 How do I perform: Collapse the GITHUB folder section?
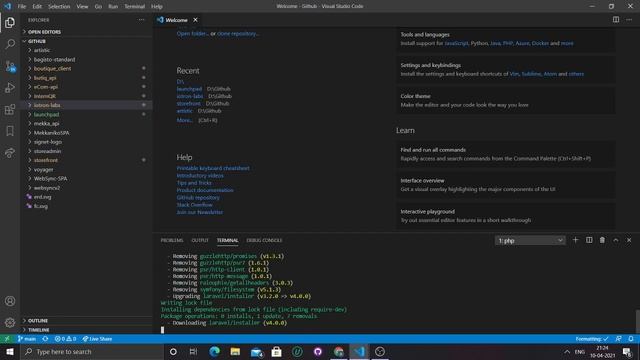[x=86, y=41]
